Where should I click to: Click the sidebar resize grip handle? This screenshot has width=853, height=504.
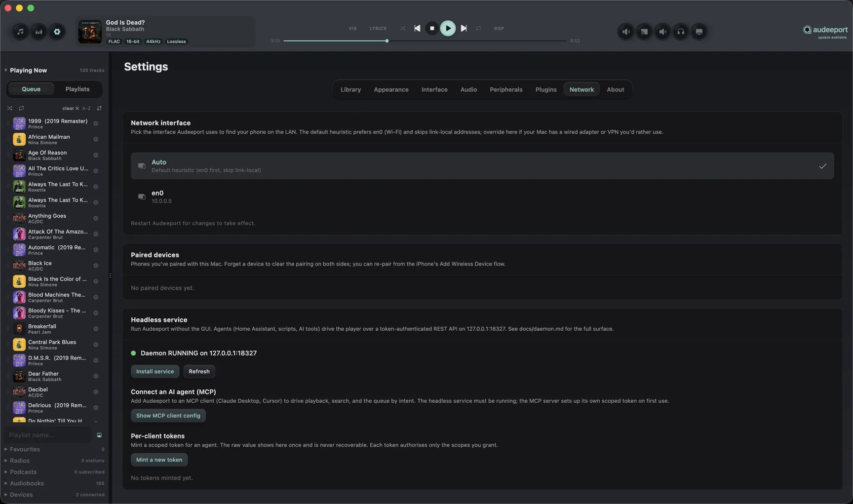click(x=110, y=275)
